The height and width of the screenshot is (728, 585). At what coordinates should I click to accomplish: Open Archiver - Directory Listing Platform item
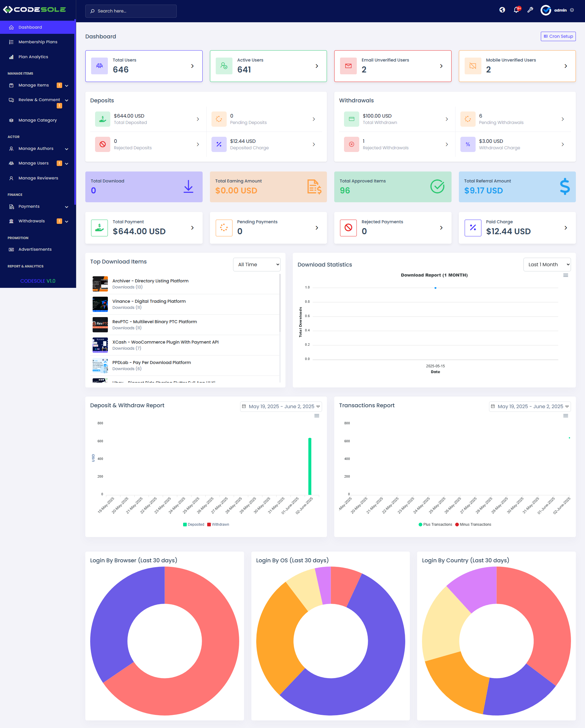150,281
